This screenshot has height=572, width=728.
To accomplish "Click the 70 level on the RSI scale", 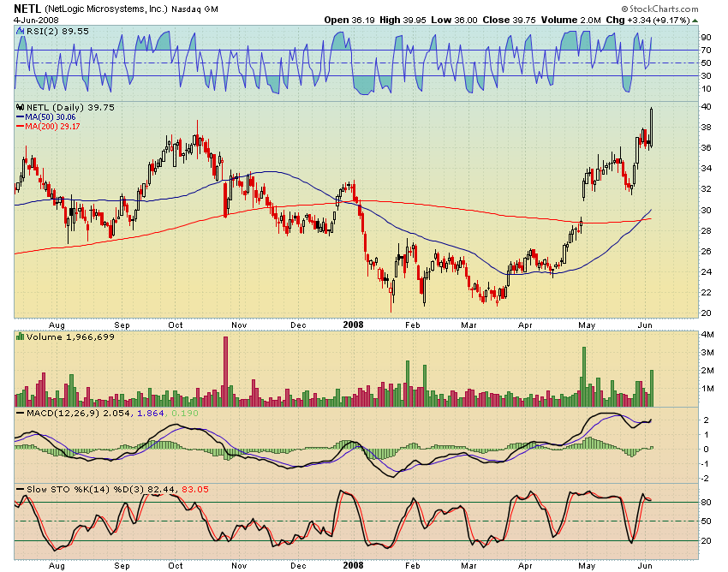I will tap(707, 51).
